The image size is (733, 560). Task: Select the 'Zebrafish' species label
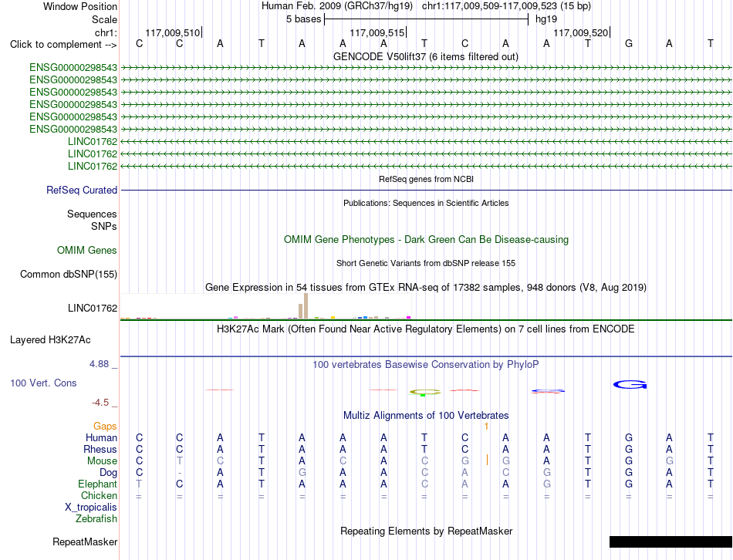[96, 519]
